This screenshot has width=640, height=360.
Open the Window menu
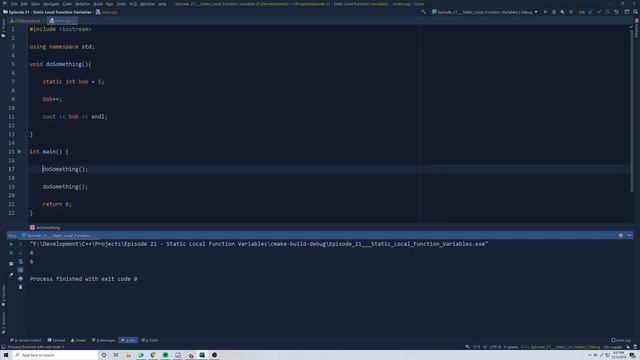click(147, 4)
